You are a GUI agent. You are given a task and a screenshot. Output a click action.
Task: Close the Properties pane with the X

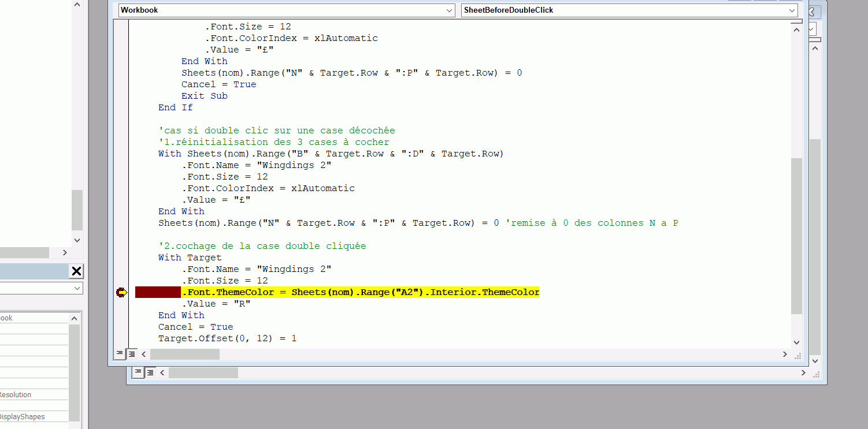(76, 271)
